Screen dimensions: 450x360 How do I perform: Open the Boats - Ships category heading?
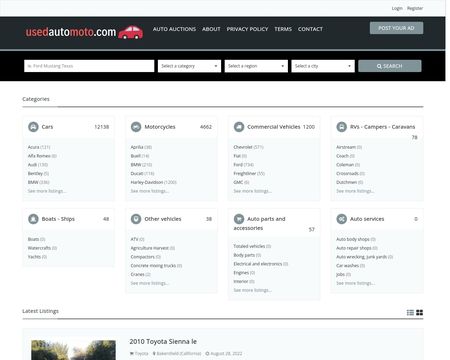coord(58,219)
